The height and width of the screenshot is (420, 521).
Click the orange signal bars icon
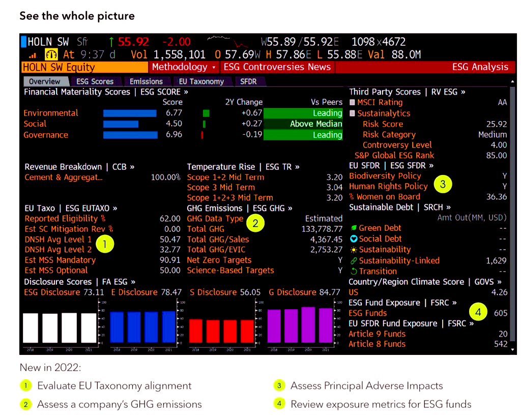coord(33,56)
